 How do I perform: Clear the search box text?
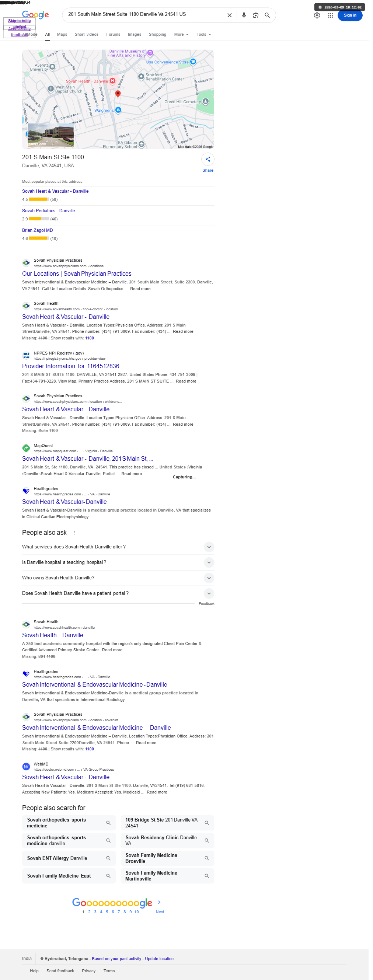click(232, 15)
